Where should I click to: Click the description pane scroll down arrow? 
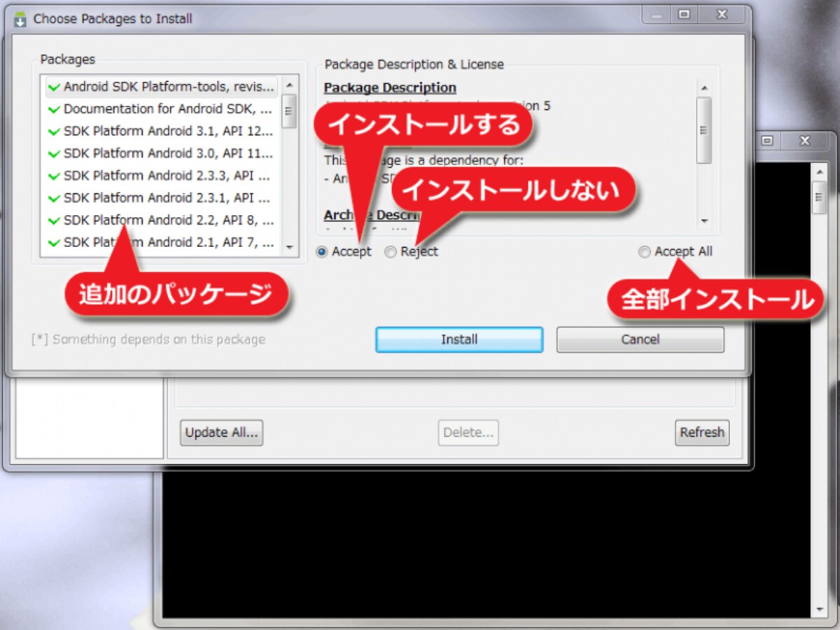coord(704,221)
